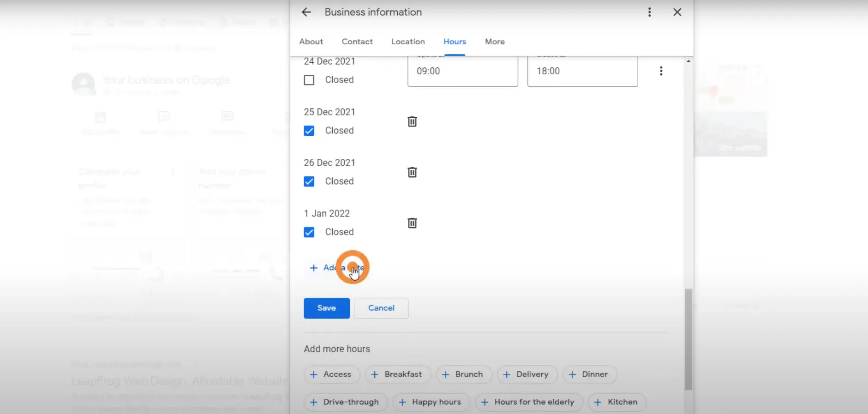Click the scrollbar up arrow in the dialog
This screenshot has height=414, width=868.
(x=688, y=61)
